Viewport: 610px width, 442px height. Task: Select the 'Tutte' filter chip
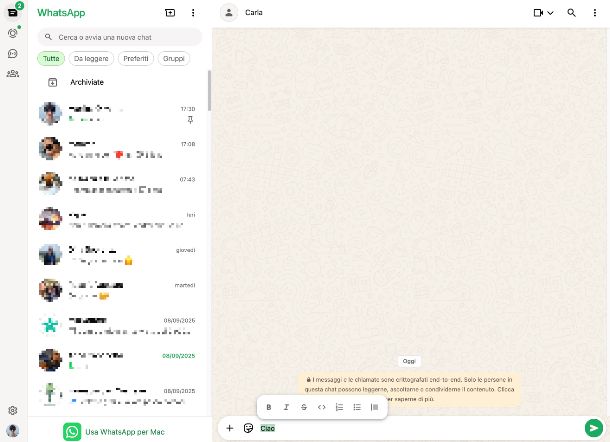tap(51, 59)
